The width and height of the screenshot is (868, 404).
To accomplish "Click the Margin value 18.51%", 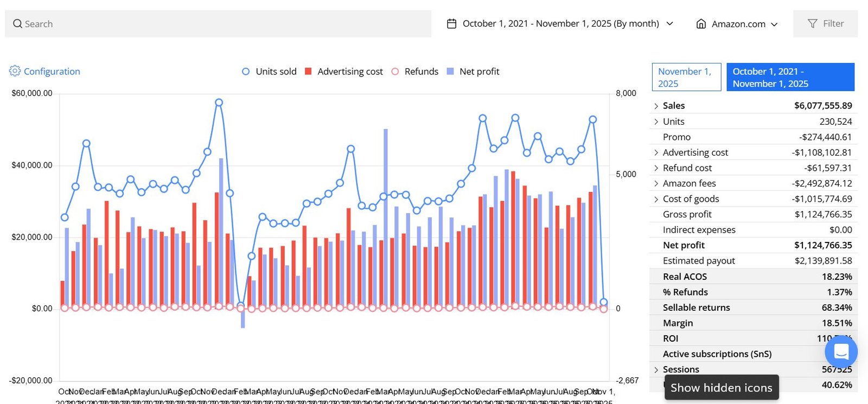I will click(x=837, y=323).
